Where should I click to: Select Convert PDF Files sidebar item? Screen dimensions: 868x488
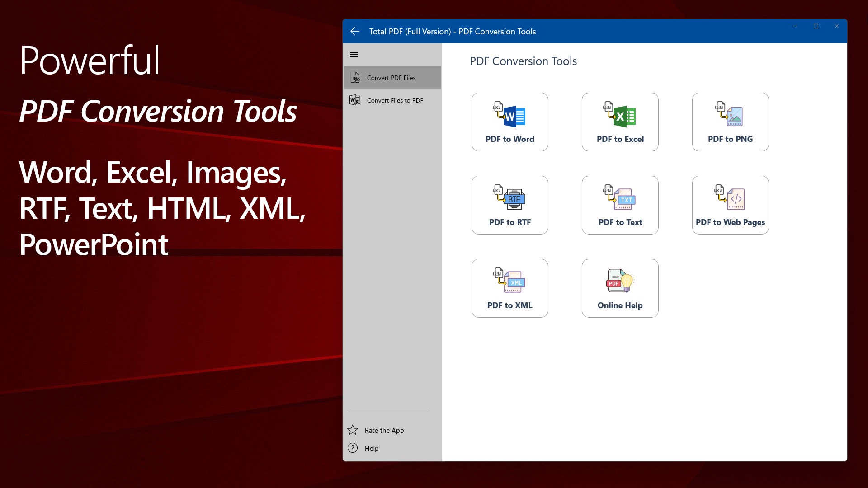(x=392, y=78)
